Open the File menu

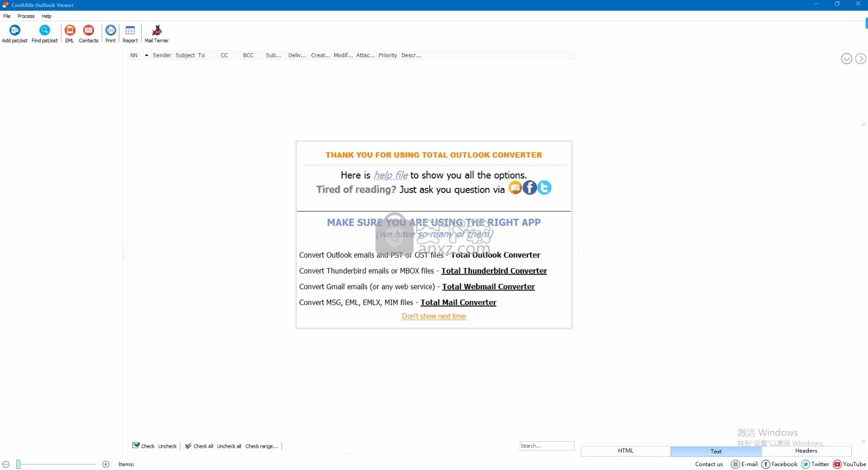click(x=7, y=16)
